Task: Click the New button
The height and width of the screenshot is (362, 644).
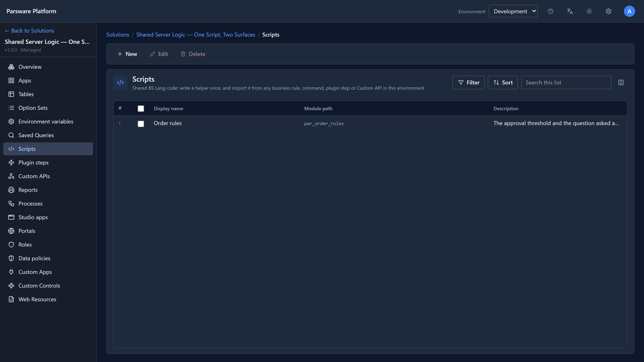Action: (127, 54)
